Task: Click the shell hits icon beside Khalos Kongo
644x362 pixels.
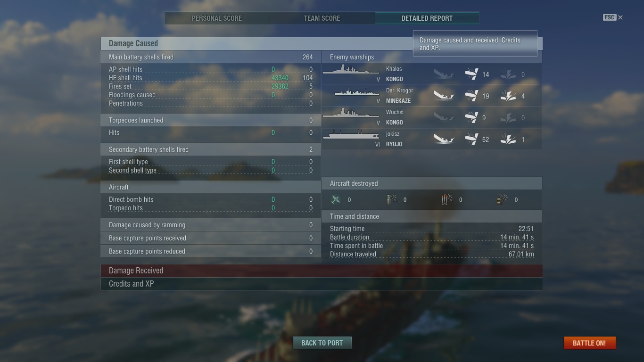Action: click(471, 74)
